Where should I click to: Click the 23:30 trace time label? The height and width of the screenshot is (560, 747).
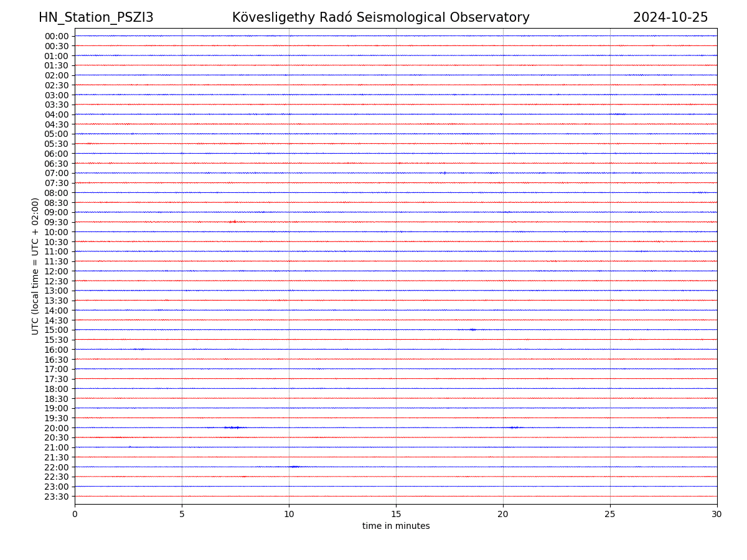coord(57,497)
